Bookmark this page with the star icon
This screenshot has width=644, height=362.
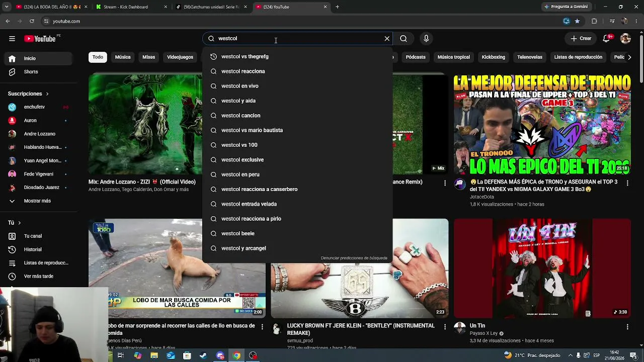[x=577, y=21]
